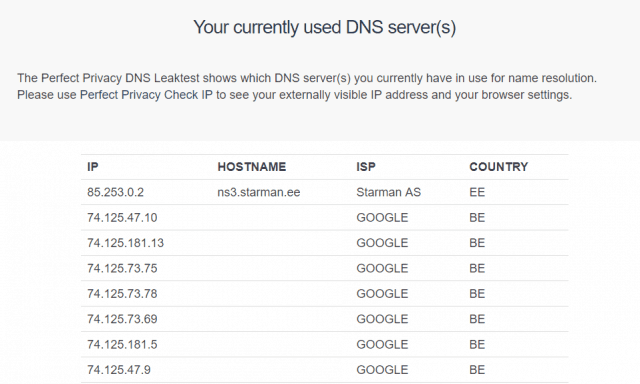Click IP address 74.125.73.69
This screenshot has height=384, width=640.
coord(122,319)
